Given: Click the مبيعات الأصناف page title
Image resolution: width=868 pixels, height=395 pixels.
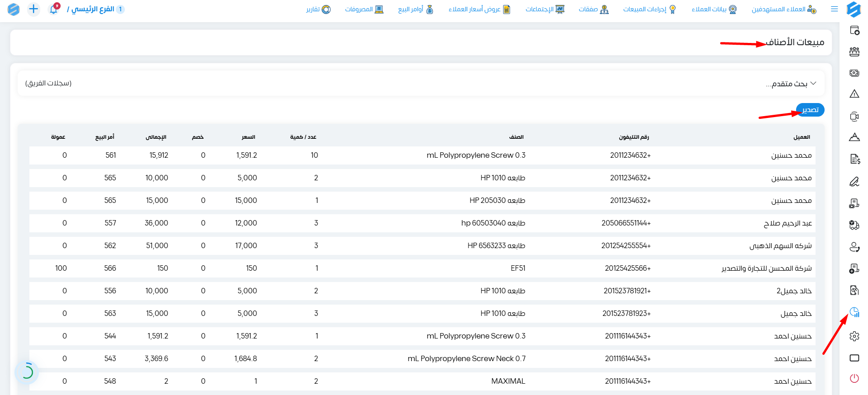Looking at the screenshot, I should [x=795, y=42].
